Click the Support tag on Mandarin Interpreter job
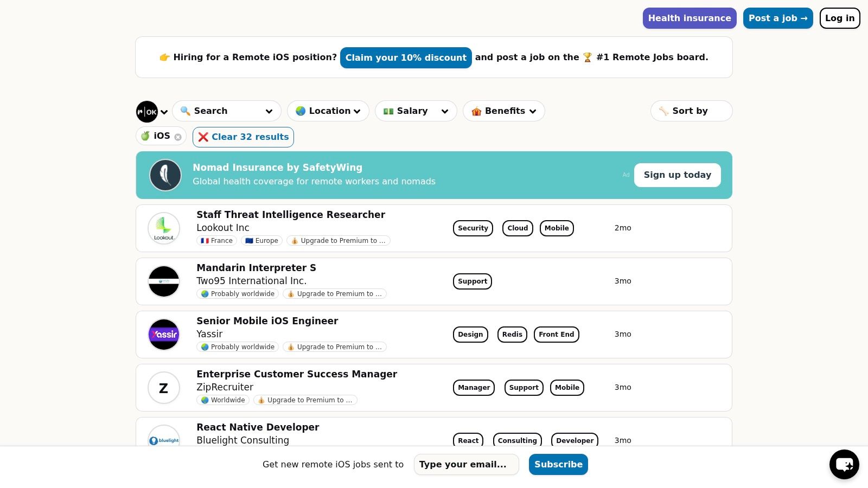This screenshot has width=868, height=488. pyautogui.click(x=473, y=281)
